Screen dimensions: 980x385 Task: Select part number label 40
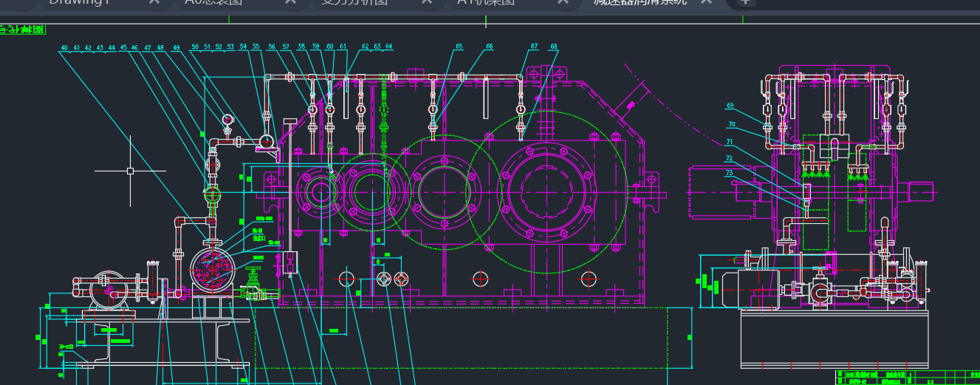click(x=65, y=48)
